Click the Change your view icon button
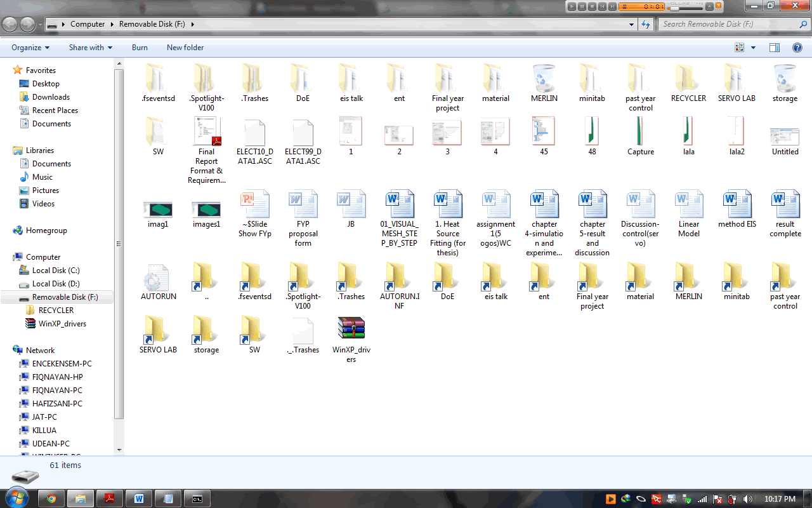Screen dimensions: 812x508 (739, 48)
